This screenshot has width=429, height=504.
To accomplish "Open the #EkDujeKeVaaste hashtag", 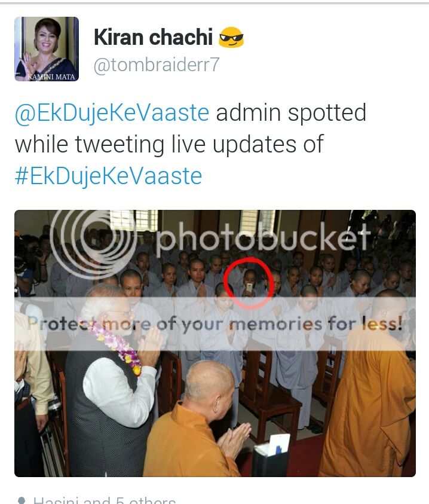I will click(x=109, y=176).
